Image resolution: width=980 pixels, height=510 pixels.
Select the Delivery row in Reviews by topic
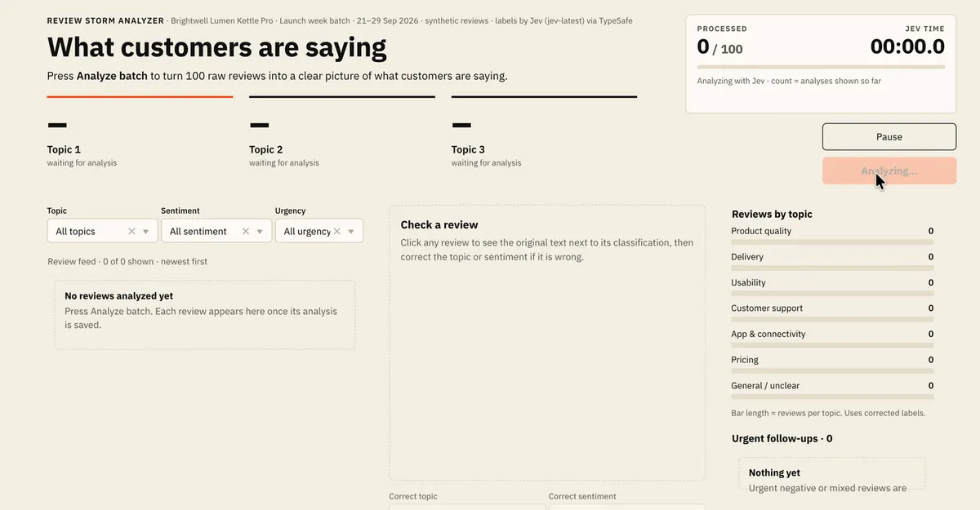pos(832,261)
